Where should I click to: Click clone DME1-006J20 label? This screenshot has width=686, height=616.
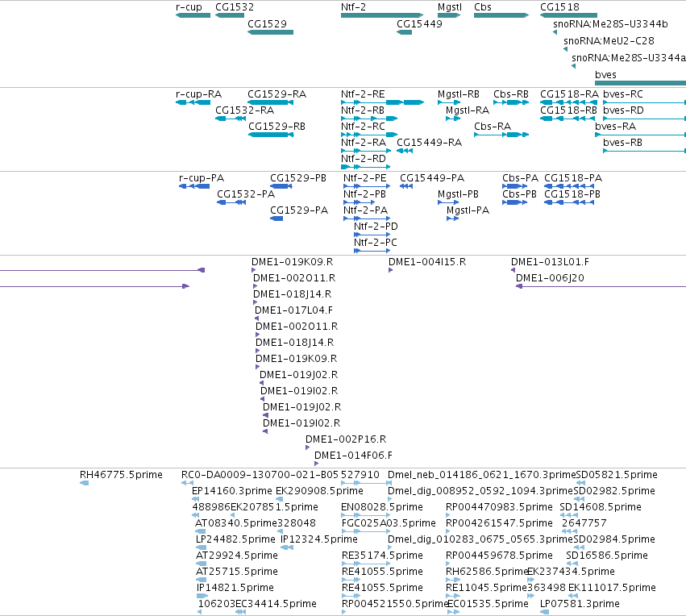tap(550, 278)
